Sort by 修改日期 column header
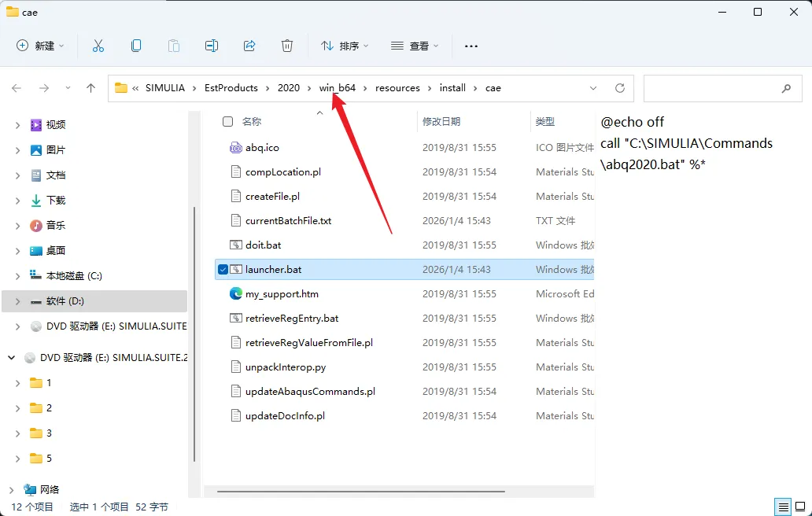812x516 pixels. tap(441, 122)
